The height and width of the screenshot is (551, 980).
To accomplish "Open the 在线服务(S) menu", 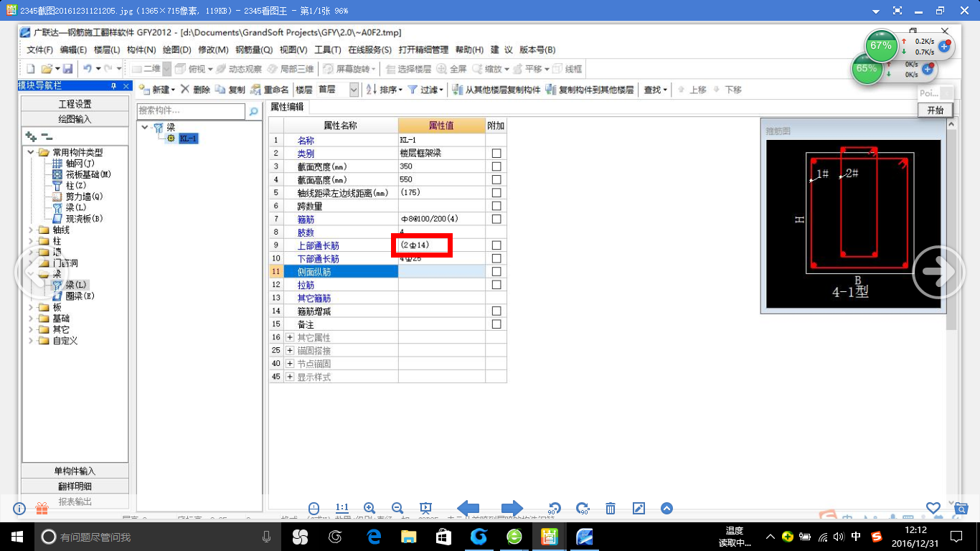I will pyautogui.click(x=369, y=50).
